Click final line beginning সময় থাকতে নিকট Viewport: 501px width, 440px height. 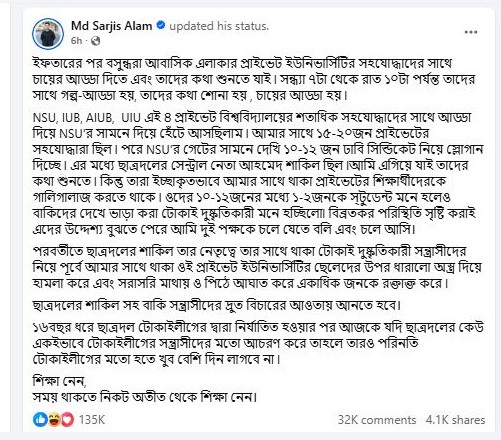click(x=145, y=397)
